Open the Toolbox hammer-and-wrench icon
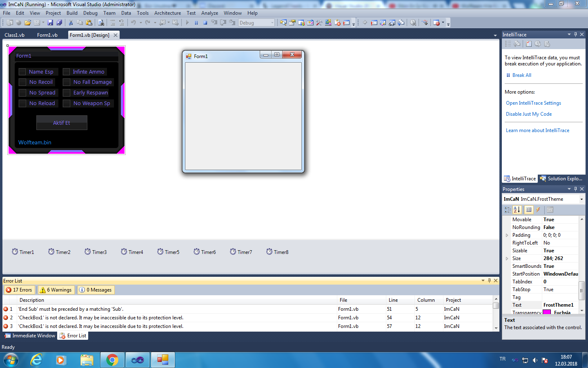This screenshot has width=588, height=368. click(x=319, y=23)
